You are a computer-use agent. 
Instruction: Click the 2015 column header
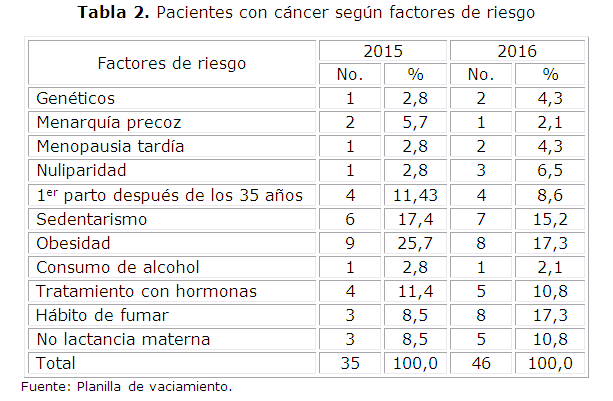[383, 51]
